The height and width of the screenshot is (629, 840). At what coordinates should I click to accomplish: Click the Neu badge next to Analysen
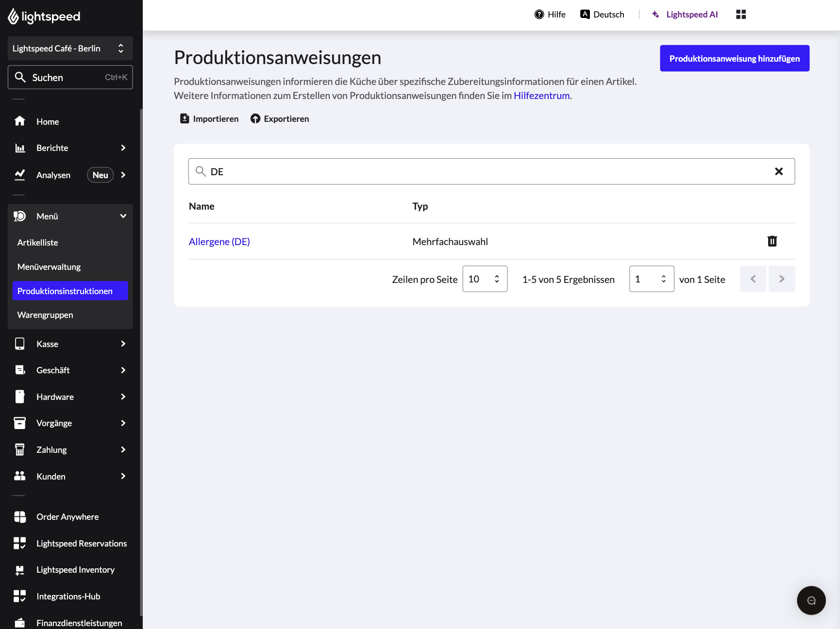pos(101,175)
